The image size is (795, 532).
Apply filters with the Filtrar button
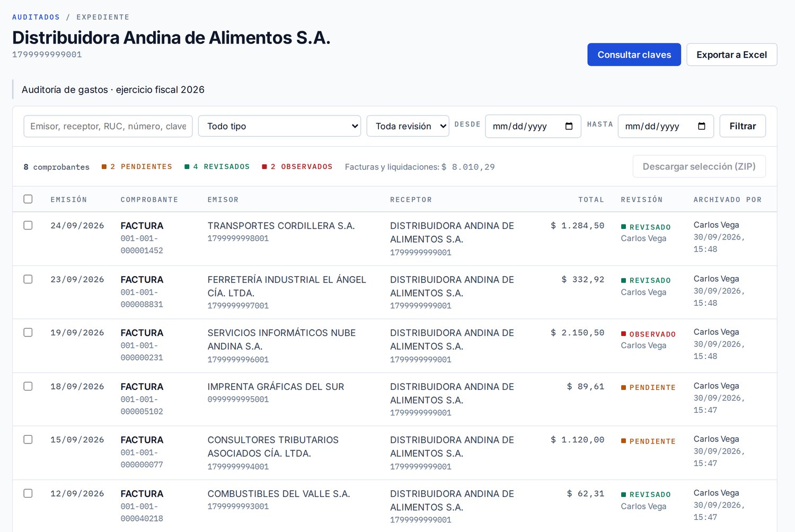743,126
